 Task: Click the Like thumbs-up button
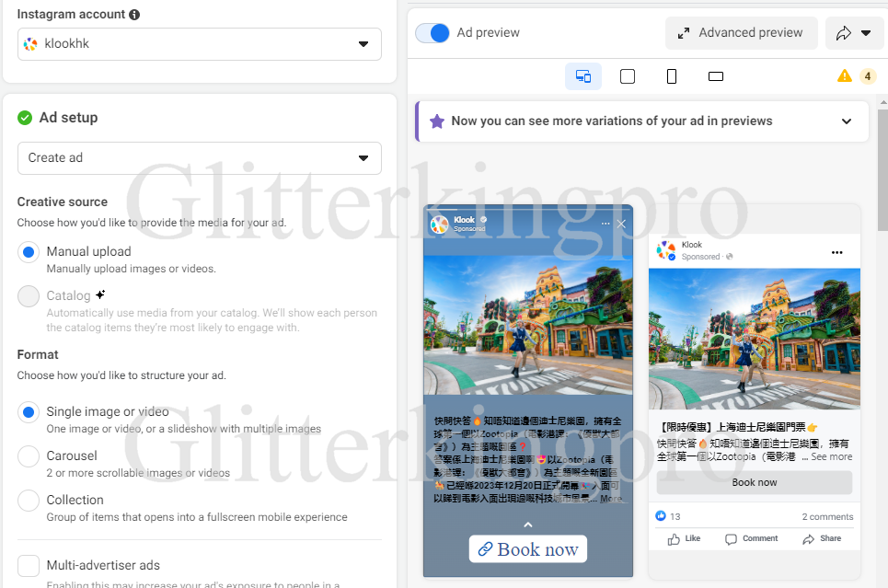click(x=684, y=538)
